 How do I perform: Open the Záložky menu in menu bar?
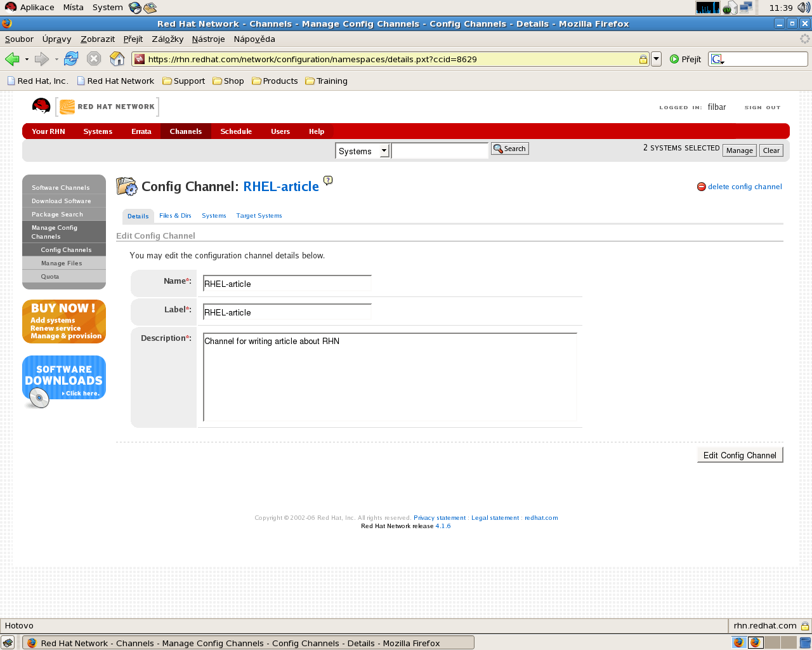coord(167,39)
